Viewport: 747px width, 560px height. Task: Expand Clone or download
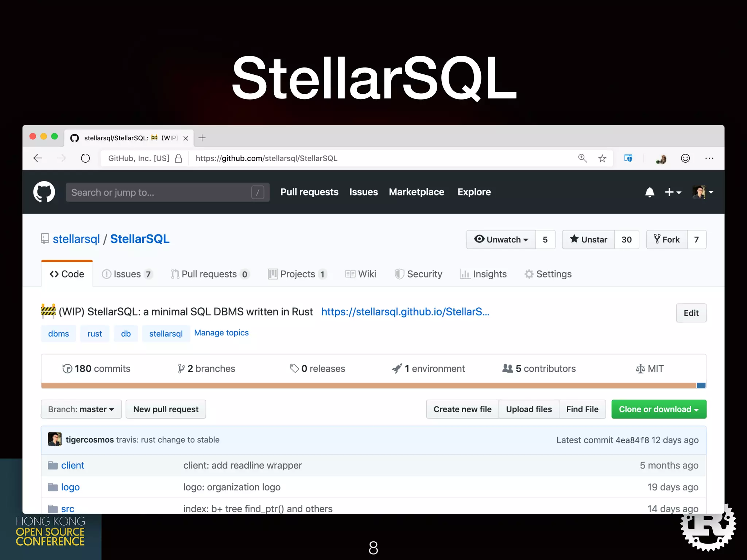[659, 409]
